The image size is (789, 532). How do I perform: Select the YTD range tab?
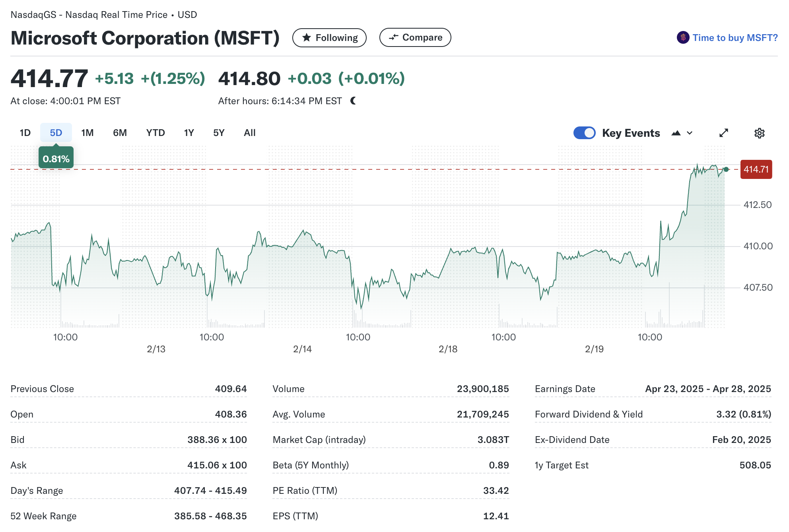(x=155, y=133)
